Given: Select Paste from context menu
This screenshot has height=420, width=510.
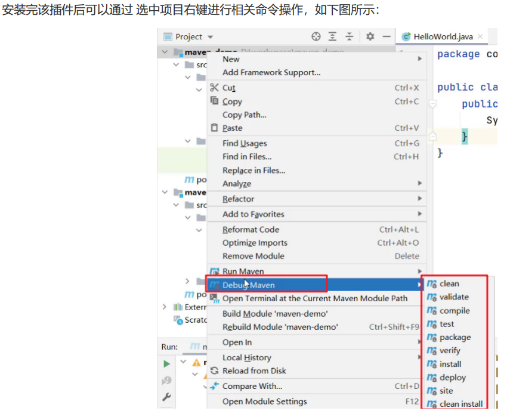Looking at the screenshot, I should tap(317, 128).
